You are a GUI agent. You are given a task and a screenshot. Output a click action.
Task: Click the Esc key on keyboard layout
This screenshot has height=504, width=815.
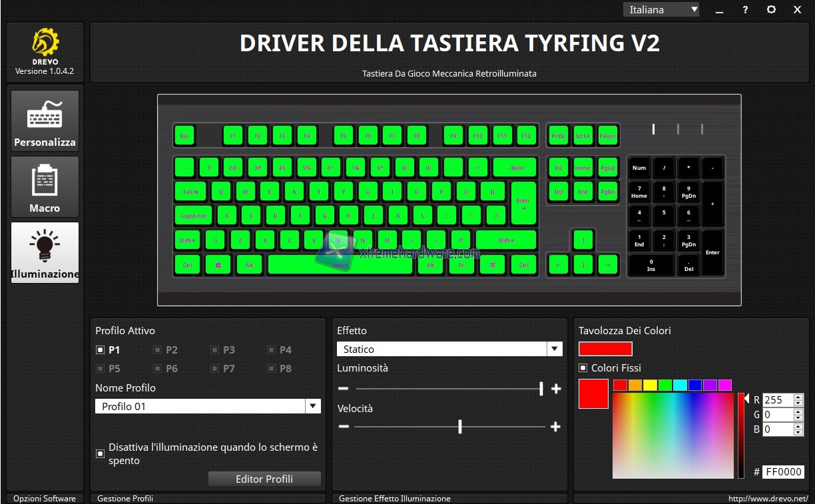click(184, 136)
